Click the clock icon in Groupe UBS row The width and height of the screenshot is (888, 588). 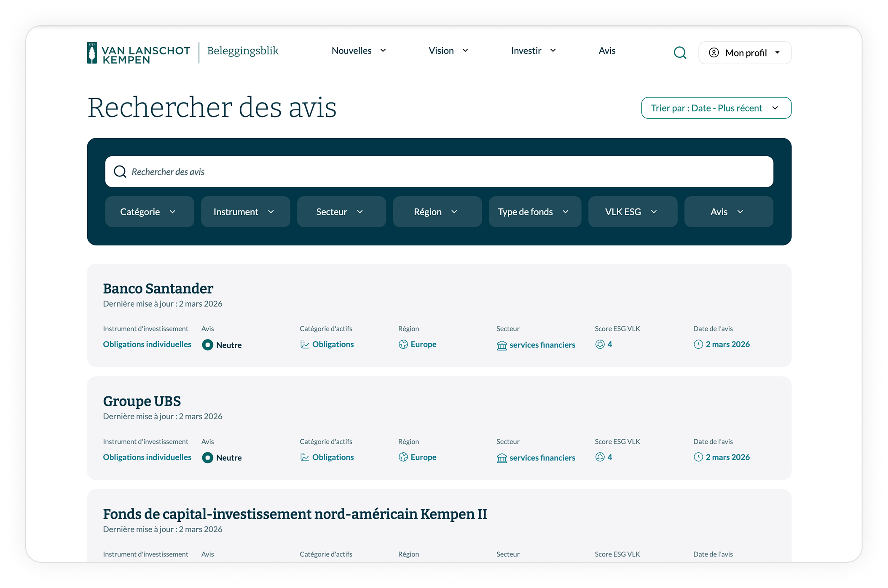click(x=698, y=457)
